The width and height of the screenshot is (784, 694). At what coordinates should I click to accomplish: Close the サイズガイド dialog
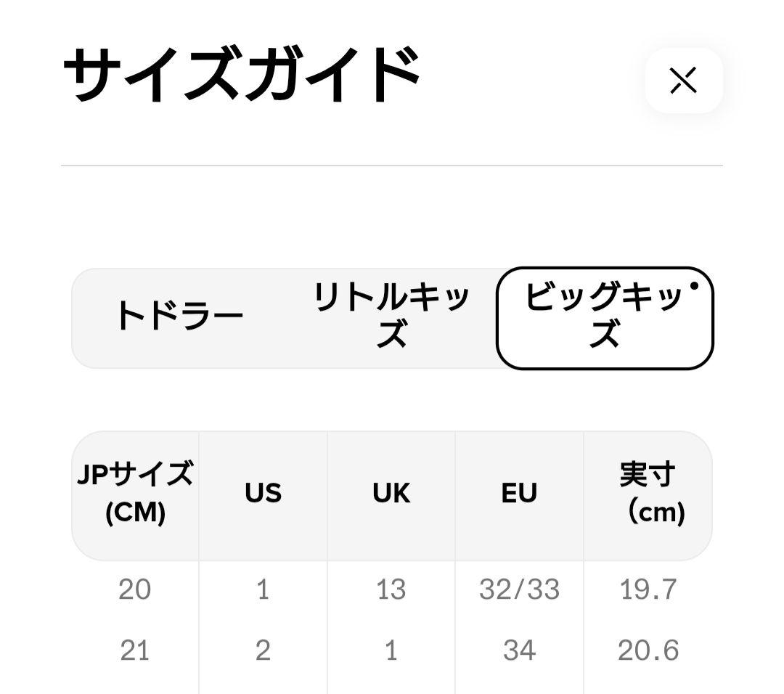tap(683, 81)
